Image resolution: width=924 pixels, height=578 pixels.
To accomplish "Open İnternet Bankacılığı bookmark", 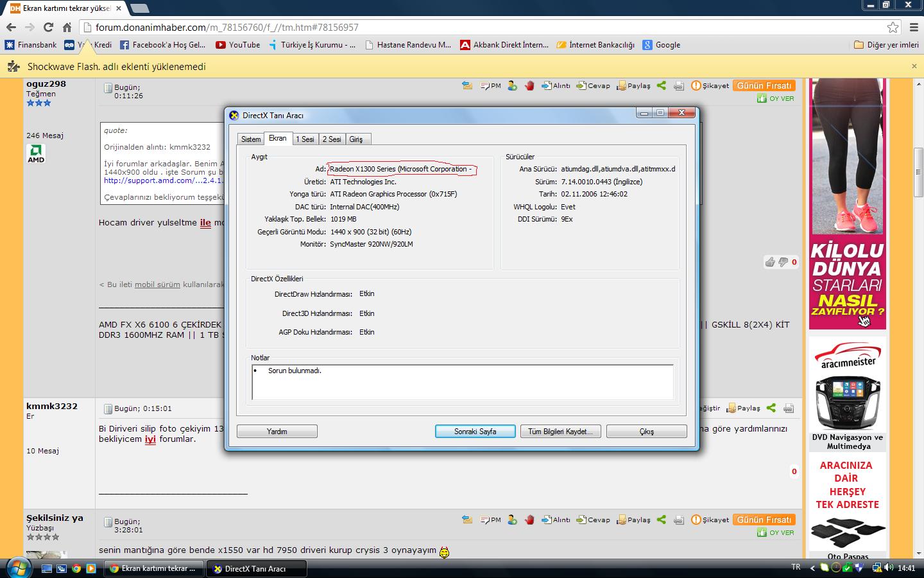I will click(595, 45).
